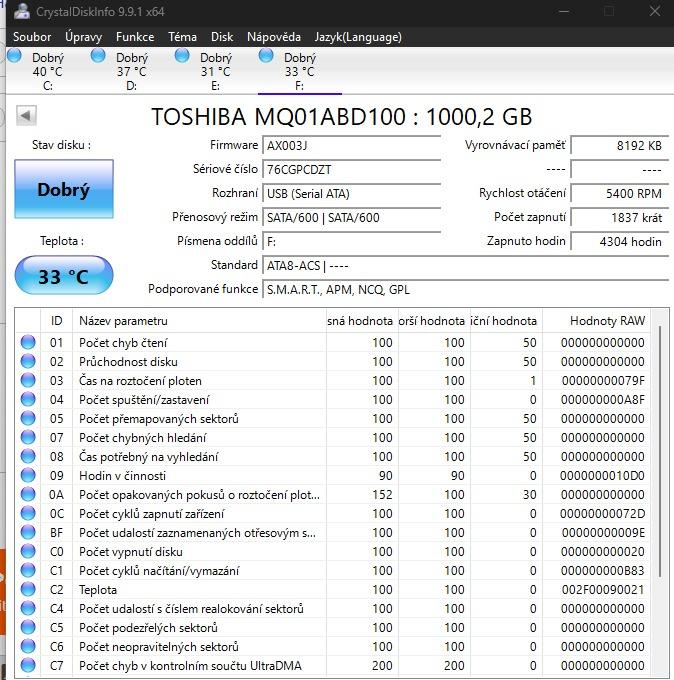Click the Hodnoty RAW column header
This screenshot has height=680, width=674.
pos(597,321)
